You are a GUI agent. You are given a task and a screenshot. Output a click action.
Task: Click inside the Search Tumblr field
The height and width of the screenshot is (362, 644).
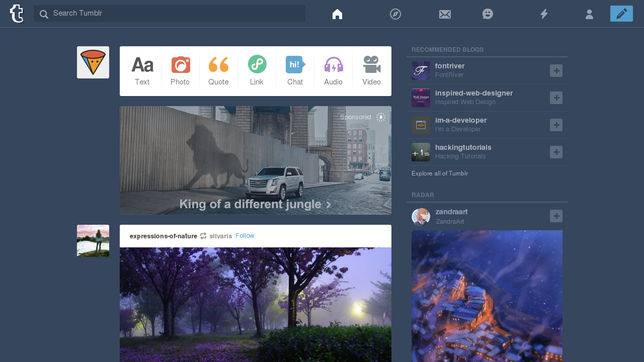pos(170,14)
